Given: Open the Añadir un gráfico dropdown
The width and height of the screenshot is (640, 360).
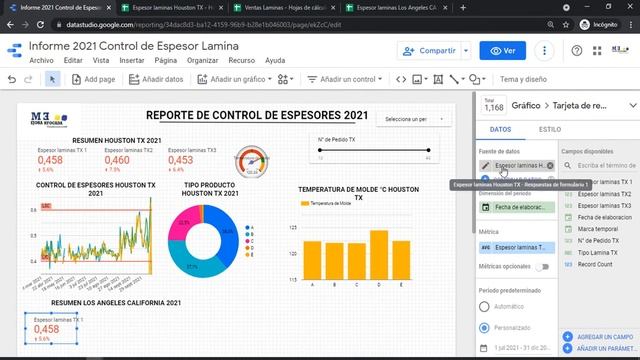Looking at the screenshot, I should coord(234,79).
